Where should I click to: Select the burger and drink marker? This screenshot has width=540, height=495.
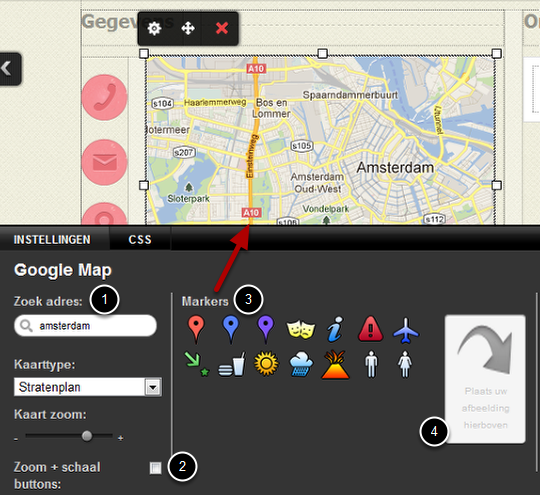[232, 364]
